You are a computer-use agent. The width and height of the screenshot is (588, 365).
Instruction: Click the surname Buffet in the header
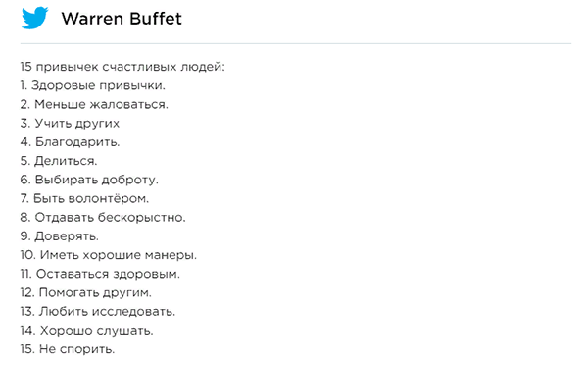(x=155, y=19)
